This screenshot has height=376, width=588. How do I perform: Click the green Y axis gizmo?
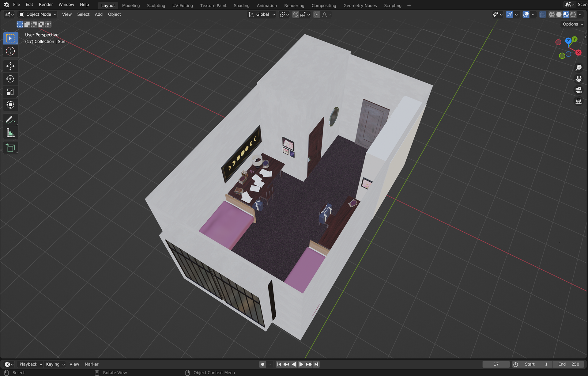pyautogui.click(x=575, y=39)
